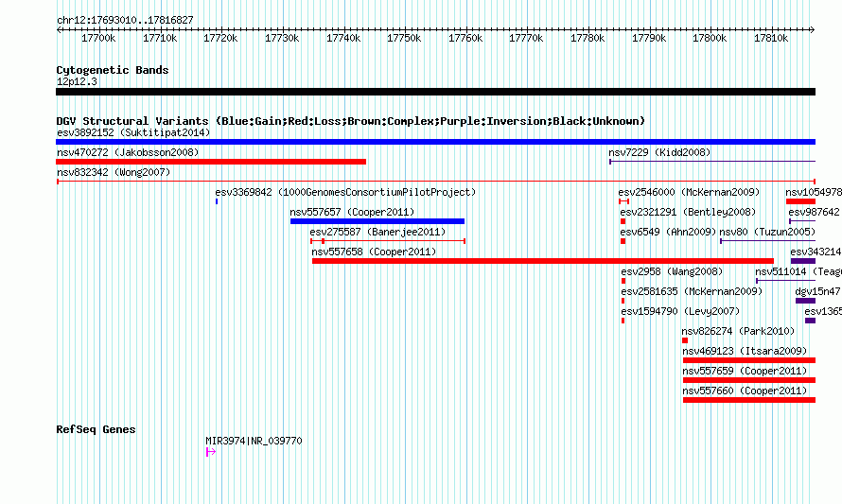Click the nsv1054978 variant label
Image resolution: width=842 pixels, height=504 pixels.
tap(814, 192)
